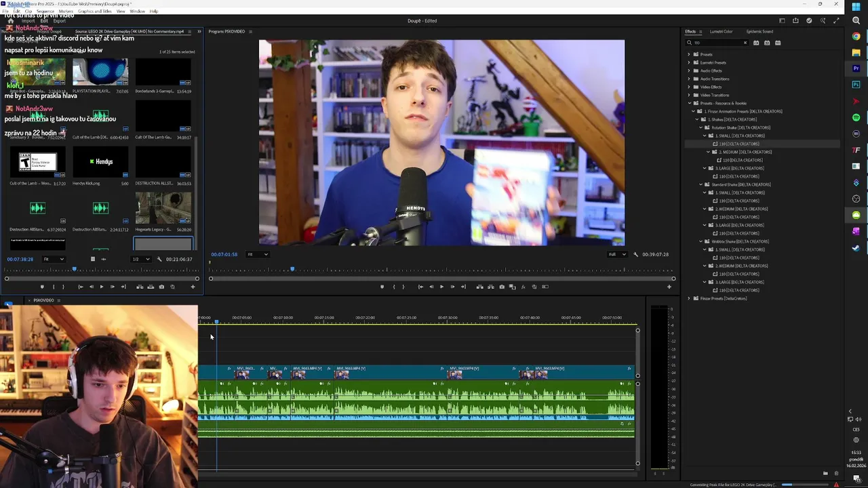
Task: Select Hendys Kick.png thumbnail in Project panel
Action: click(x=100, y=161)
